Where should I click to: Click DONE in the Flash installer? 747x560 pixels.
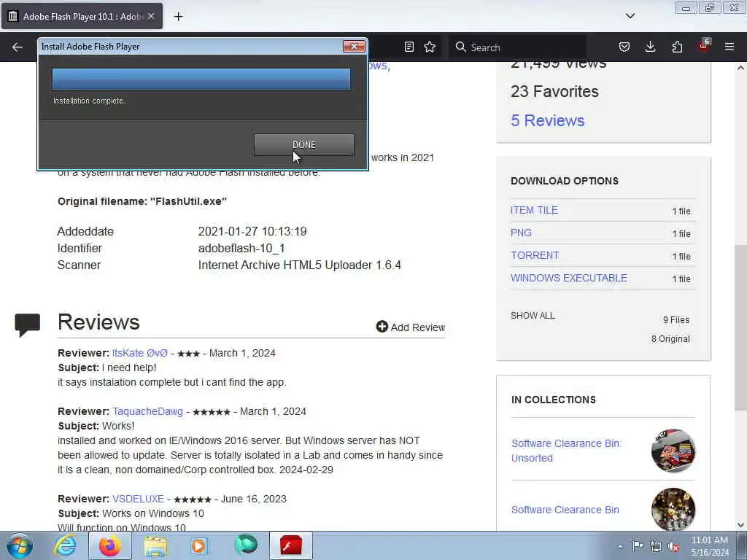click(304, 145)
